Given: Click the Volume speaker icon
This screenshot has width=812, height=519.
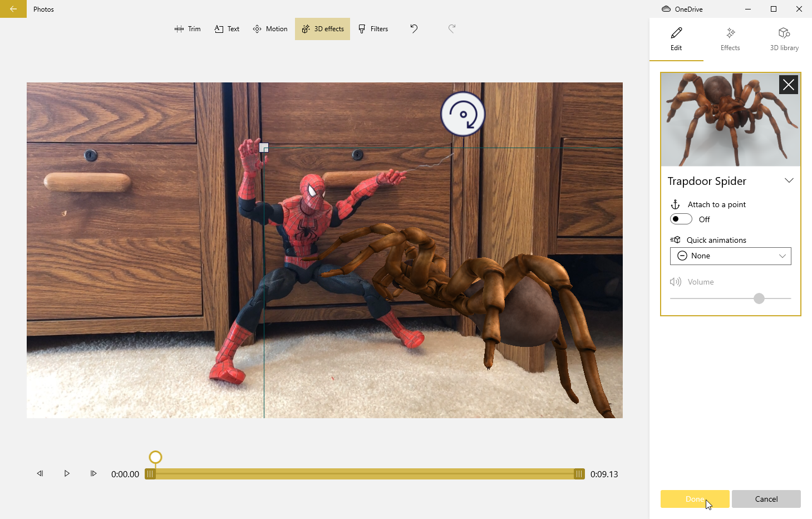Looking at the screenshot, I should pyautogui.click(x=676, y=282).
